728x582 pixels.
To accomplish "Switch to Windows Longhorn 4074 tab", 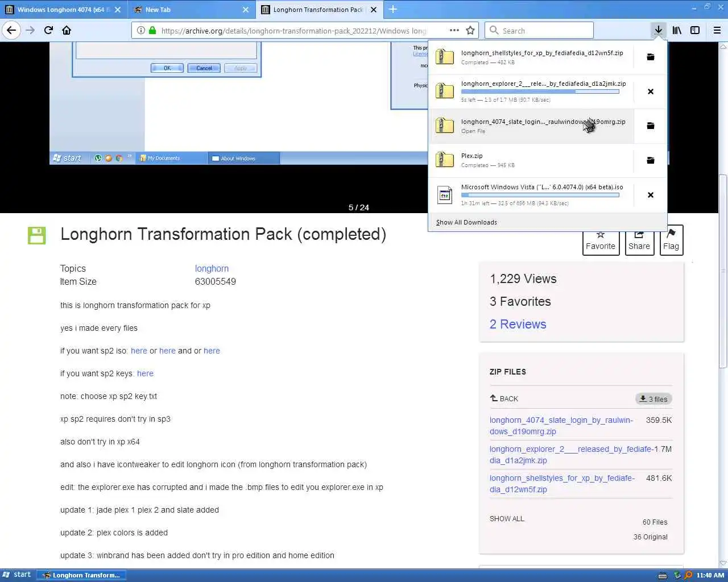I will point(63,10).
